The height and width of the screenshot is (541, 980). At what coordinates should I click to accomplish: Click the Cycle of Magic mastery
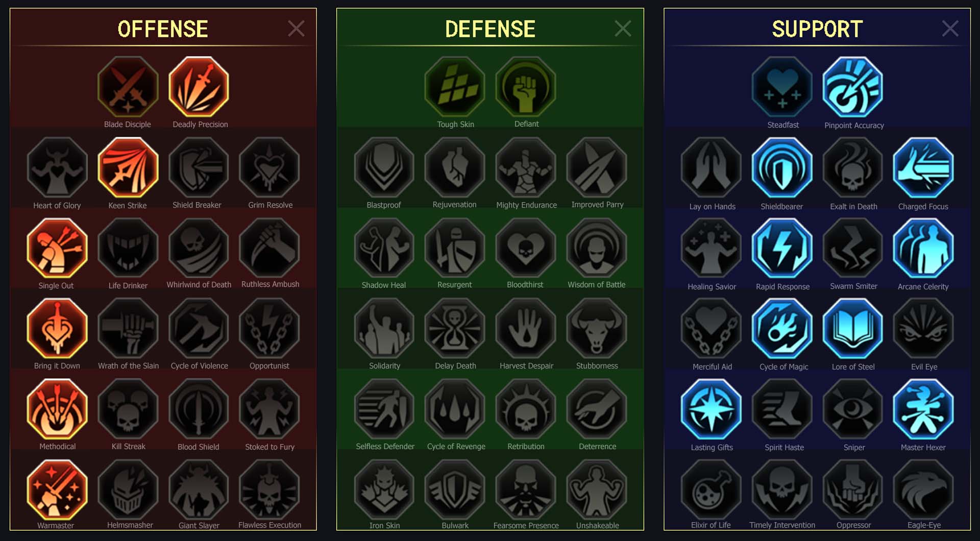[782, 329]
